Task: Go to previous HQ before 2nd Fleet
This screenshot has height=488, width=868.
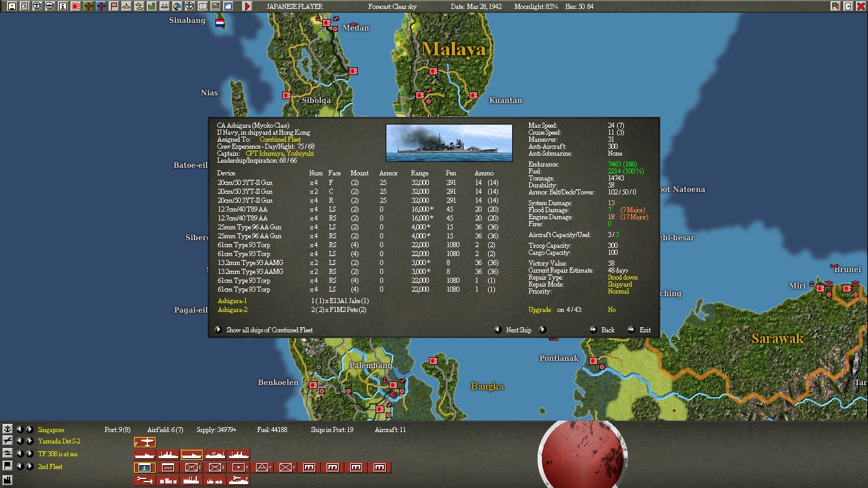Action: [x=20, y=466]
